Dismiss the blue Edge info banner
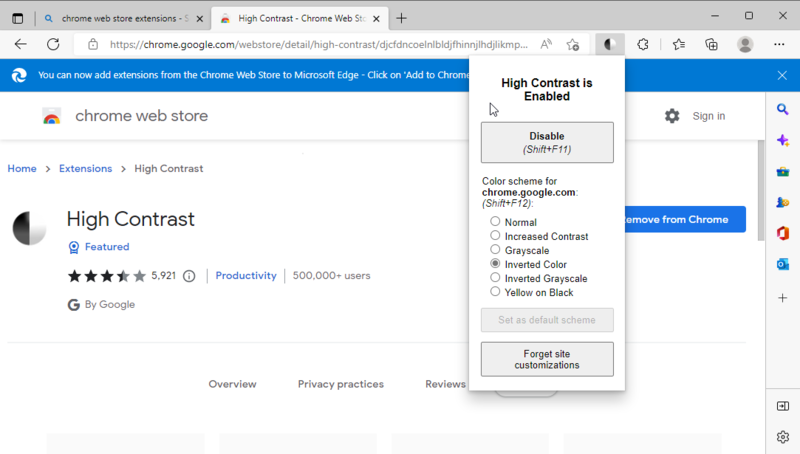Screen dimensions: 800x454 click(x=782, y=75)
